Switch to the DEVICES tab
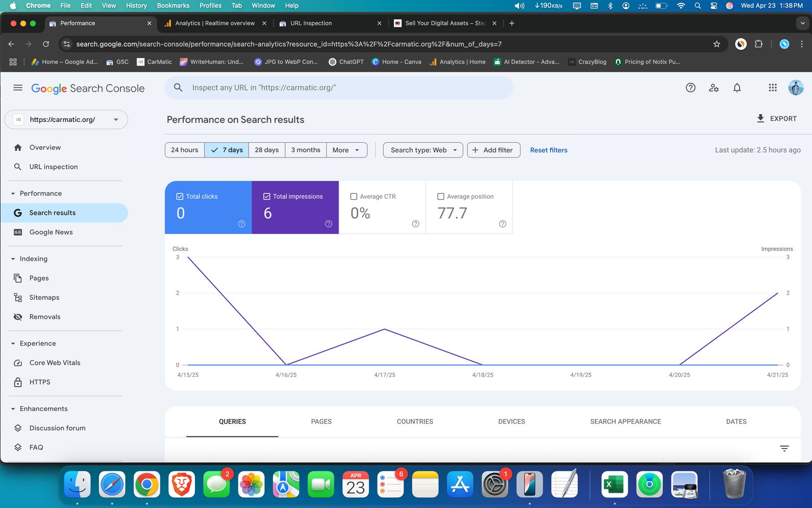The width and height of the screenshot is (812, 508). (x=512, y=422)
